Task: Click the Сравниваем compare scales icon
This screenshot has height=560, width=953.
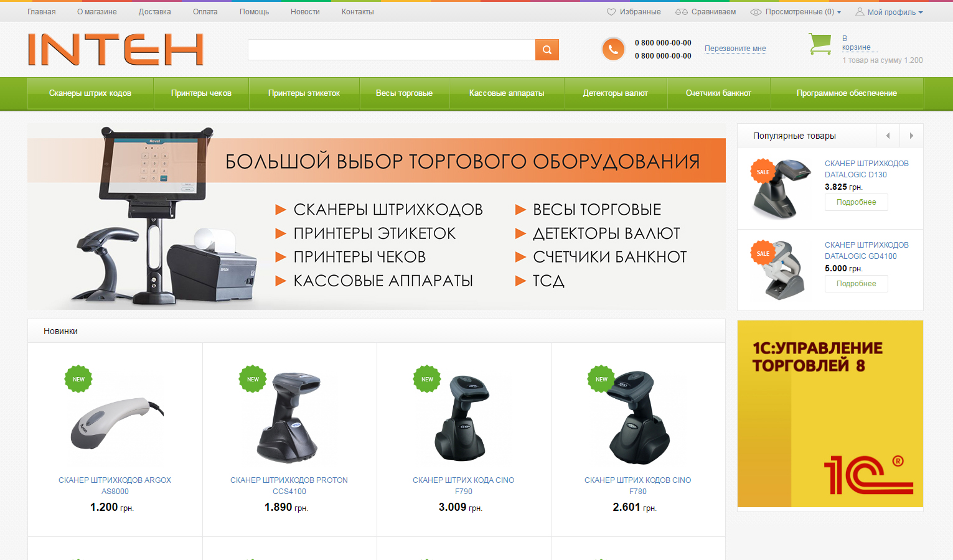Action: [x=682, y=12]
